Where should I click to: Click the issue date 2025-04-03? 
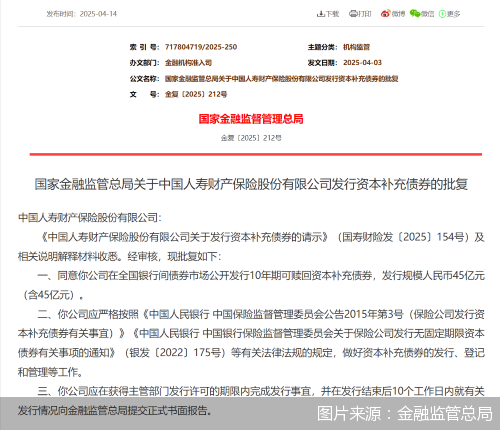[x=362, y=63]
